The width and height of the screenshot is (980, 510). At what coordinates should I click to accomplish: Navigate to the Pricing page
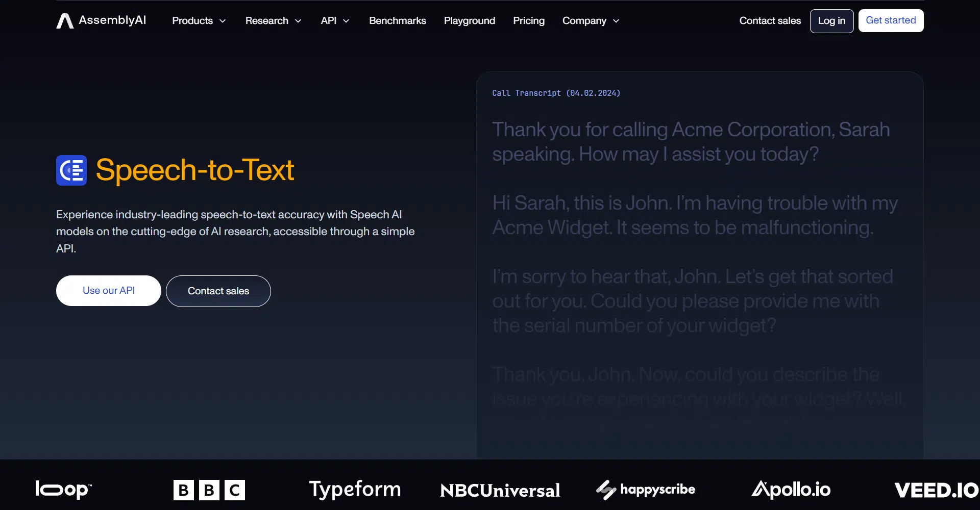tap(529, 21)
